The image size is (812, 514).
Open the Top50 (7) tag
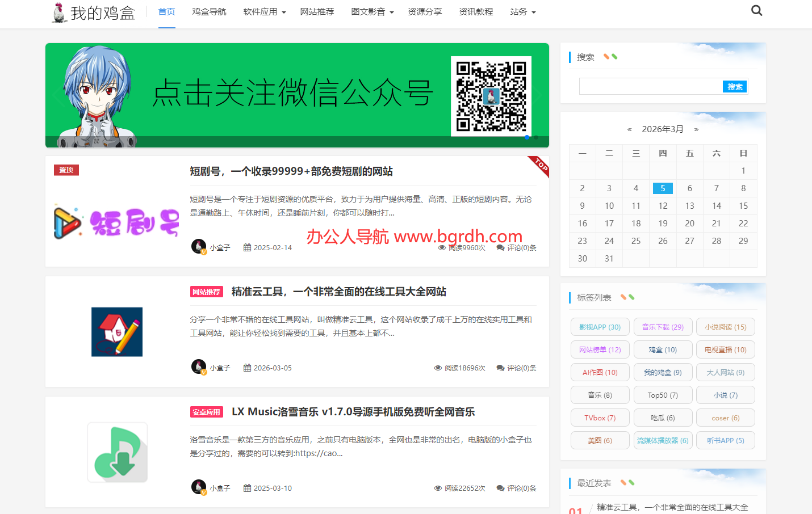pyautogui.click(x=663, y=395)
